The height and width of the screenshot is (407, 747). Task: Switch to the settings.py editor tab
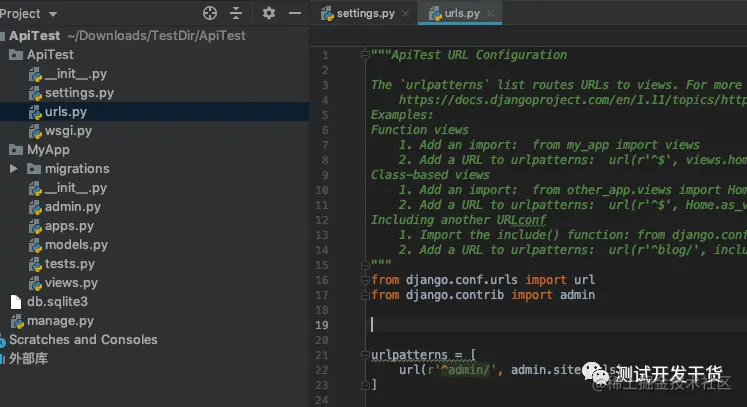pyautogui.click(x=365, y=13)
